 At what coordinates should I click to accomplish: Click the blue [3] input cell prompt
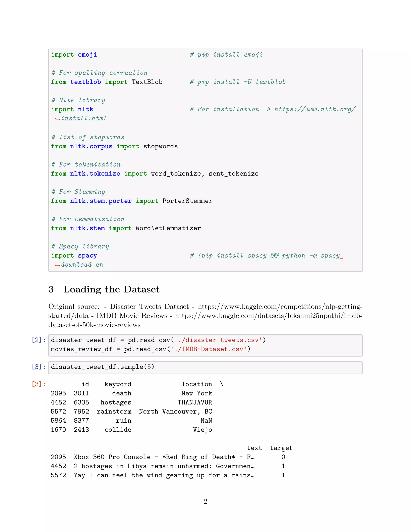tap(39, 367)
